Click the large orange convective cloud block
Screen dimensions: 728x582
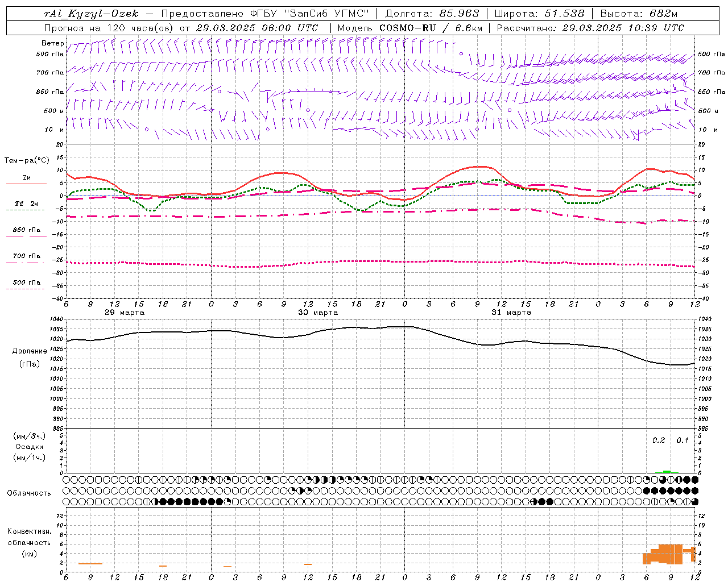663,554
